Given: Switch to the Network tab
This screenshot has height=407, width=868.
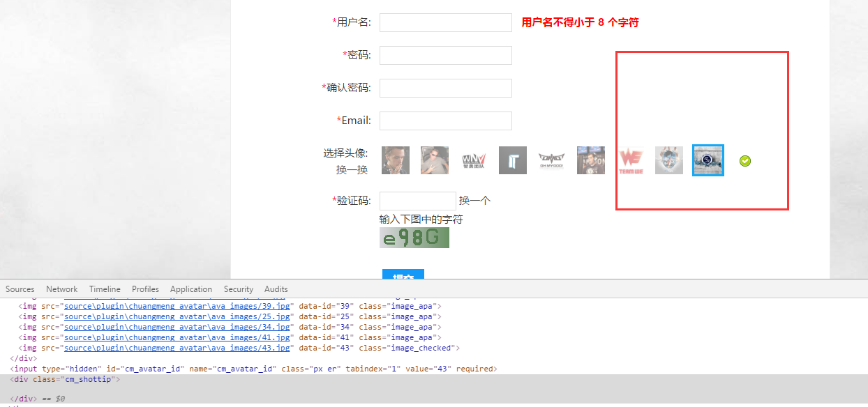Looking at the screenshot, I should [x=62, y=289].
